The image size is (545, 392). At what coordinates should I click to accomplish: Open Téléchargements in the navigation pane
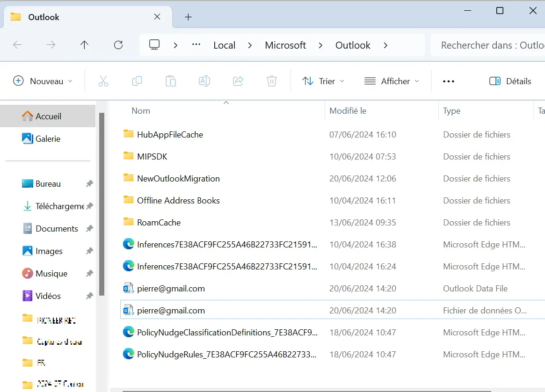pyautogui.click(x=48, y=206)
